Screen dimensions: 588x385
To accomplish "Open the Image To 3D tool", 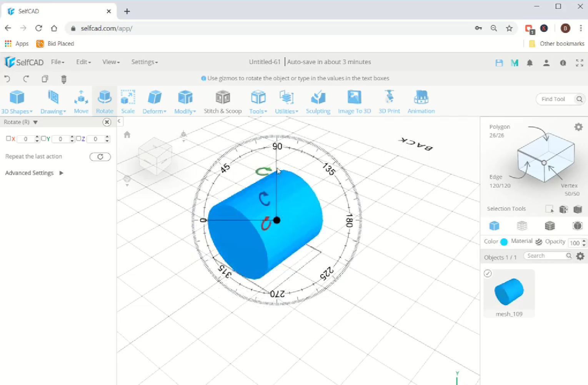I will coord(354,102).
